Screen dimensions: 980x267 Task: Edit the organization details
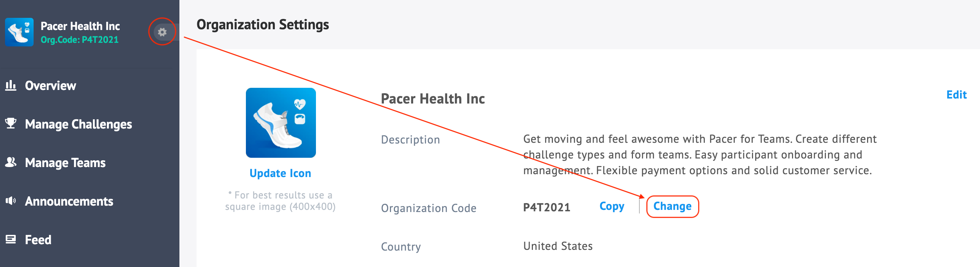point(956,95)
